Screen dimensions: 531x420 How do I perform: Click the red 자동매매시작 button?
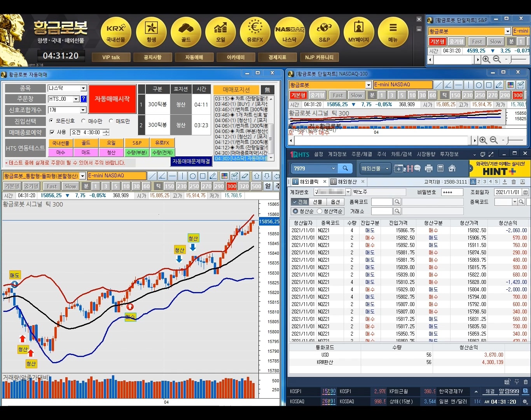(112, 99)
